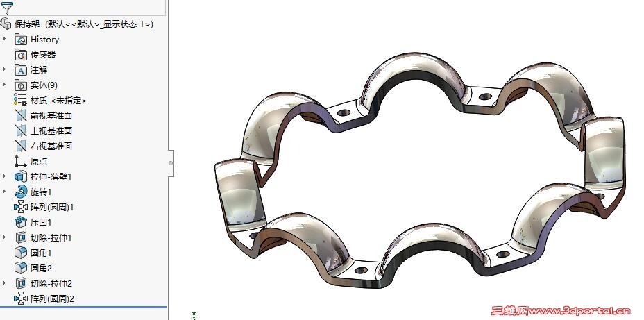The height and width of the screenshot is (320, 644).
Task: Expand the 注解 node
Action: coord(5,69)
